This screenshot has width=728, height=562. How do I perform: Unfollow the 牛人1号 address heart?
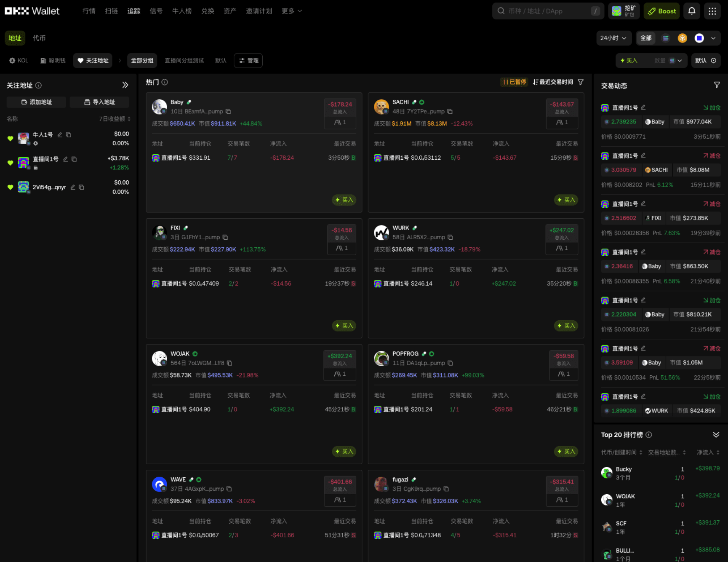[x=11, y=138]
